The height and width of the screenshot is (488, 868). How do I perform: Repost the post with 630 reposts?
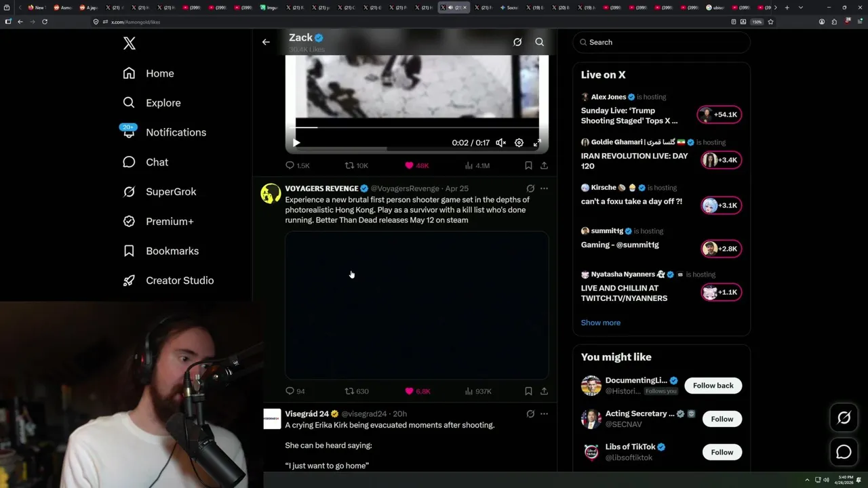pyautogui.click(x=357, y=391)
